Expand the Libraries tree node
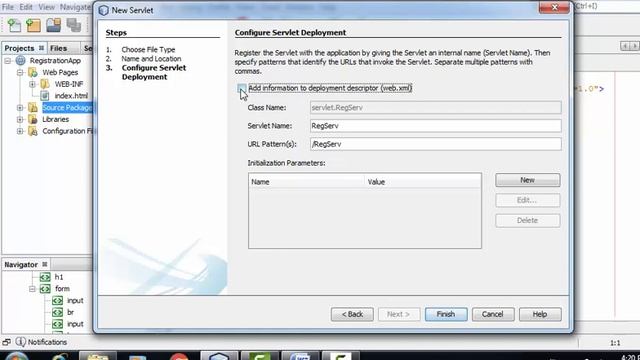 coord(20,120)
